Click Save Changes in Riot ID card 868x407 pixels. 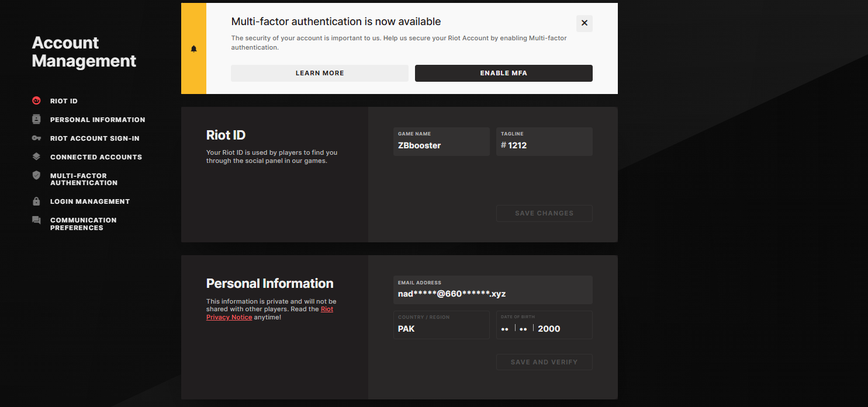click(x=544, y=213)
